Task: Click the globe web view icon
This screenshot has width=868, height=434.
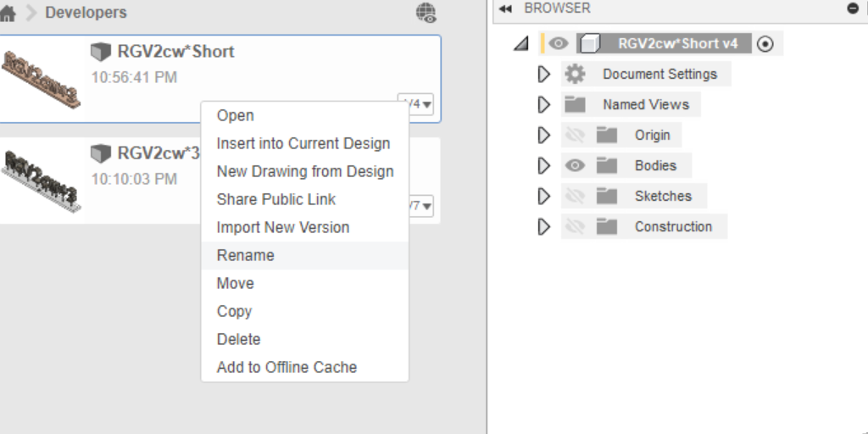Action: click(x=426, y=13)
